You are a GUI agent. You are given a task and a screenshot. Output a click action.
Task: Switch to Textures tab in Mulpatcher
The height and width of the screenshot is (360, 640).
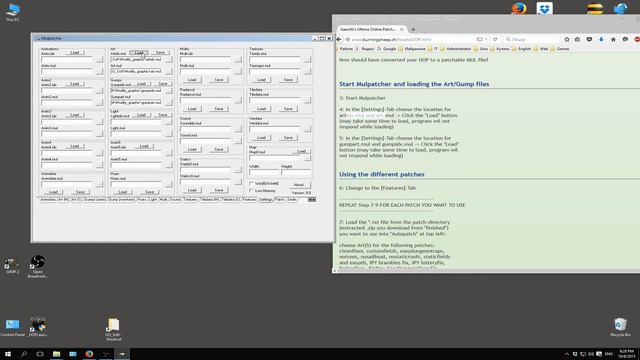pos(190,200)
